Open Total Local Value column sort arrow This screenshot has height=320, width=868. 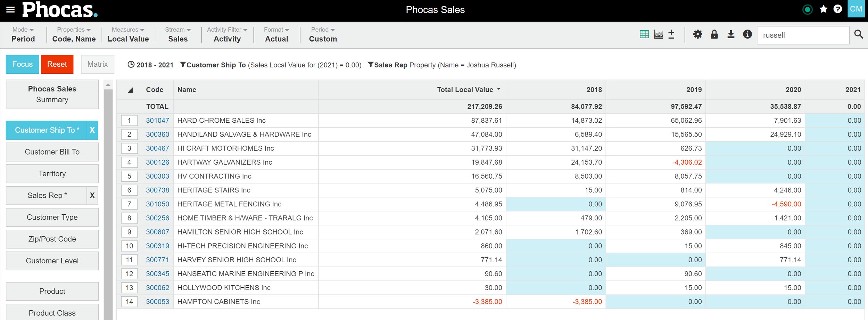(499, 89)
